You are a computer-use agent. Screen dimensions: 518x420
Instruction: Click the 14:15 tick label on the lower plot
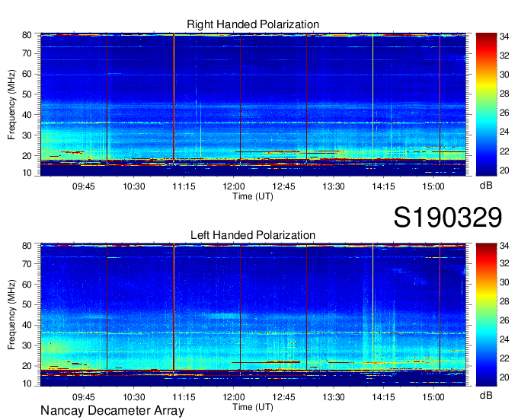coord(383,397)
